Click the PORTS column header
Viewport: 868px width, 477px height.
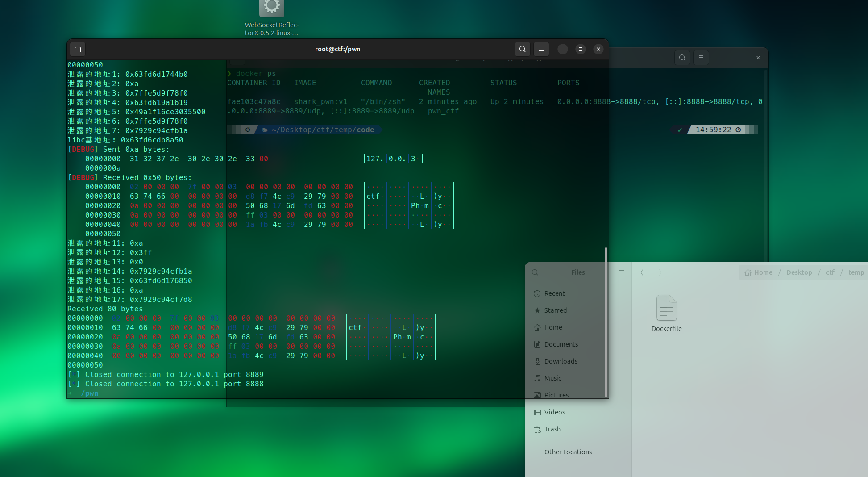pos(569,83)
